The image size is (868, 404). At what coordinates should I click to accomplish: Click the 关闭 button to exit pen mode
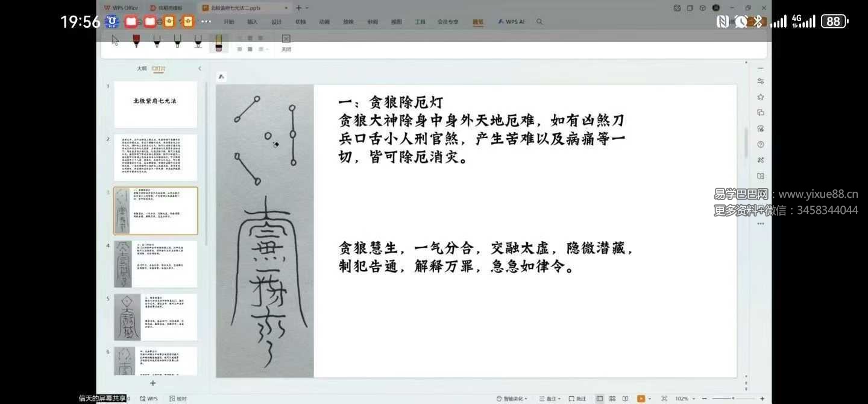pyautogui.click(x=286, y=42)
